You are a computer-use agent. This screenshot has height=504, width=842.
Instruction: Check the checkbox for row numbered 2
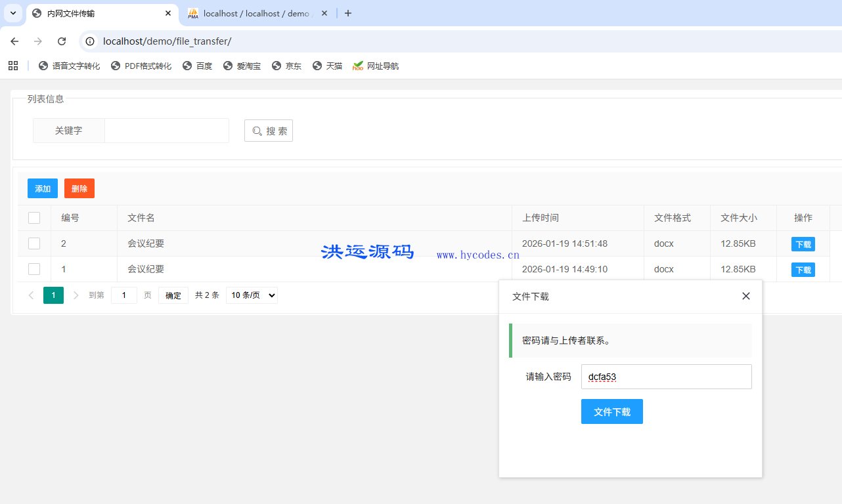(x=34, y=243)
